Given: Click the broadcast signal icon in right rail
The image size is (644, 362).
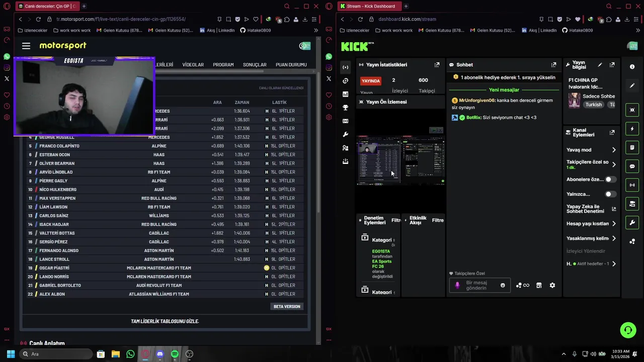Looking at the screenshot, I should click(632, 185).
